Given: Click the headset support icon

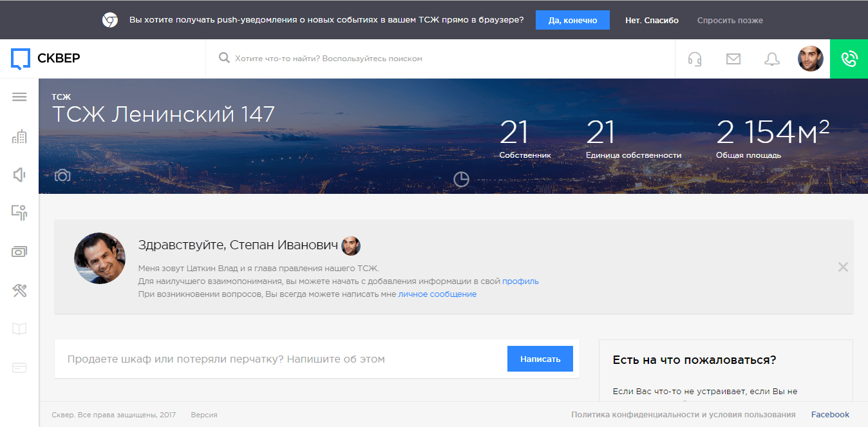Looking at the screenshot, I should (694, 59).
